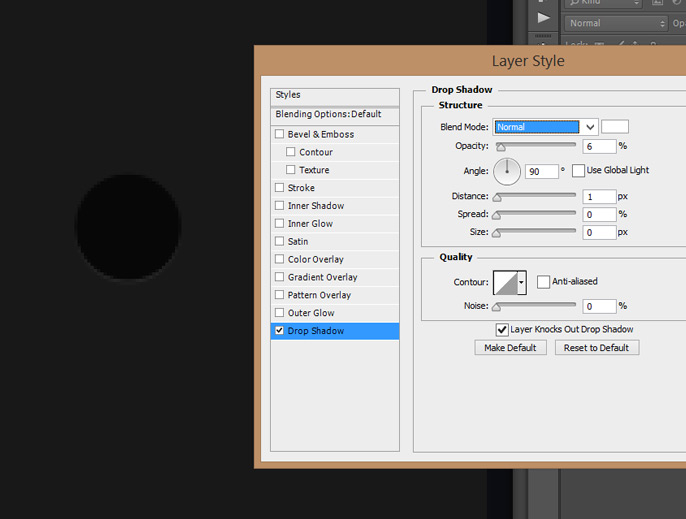Image resolution: width=686 pixels, height=519 pixels.
Task: Disable the Drop Shadow effect checkbox
Action: (280, 331)
